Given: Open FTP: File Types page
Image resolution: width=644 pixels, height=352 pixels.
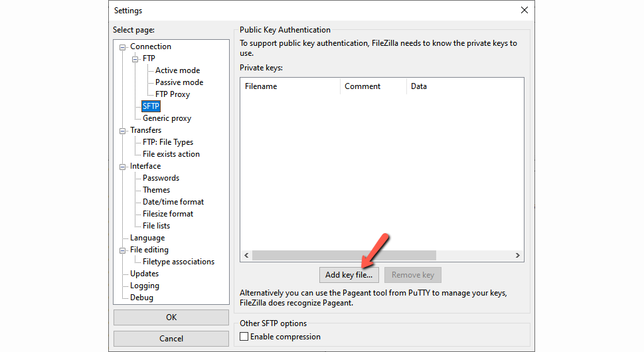Looking at the screenshot, I should [x=167, y=141].
